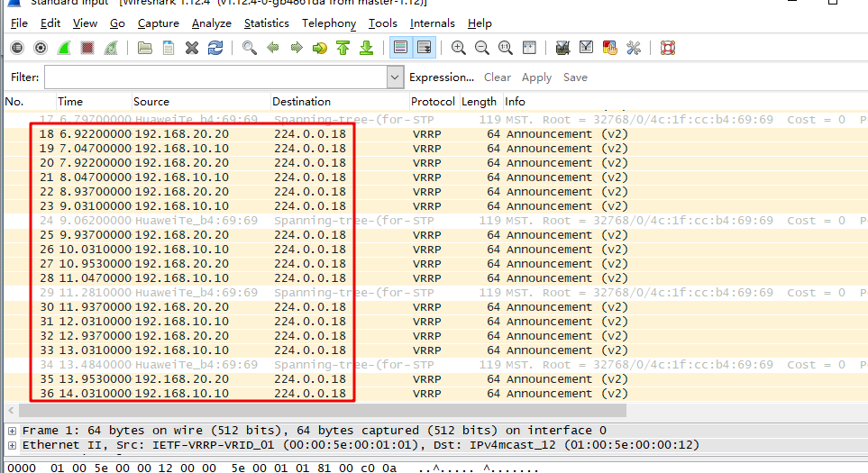Restart the running capture
This screenshot has width=868, height=473.
tap(111, 48)
